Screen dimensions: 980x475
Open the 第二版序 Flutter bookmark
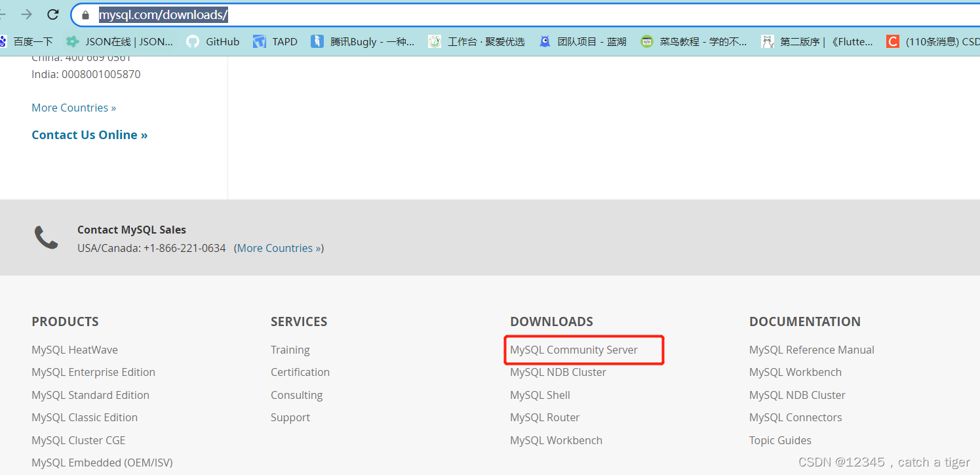pyautogui.click(x=817, y=41)
